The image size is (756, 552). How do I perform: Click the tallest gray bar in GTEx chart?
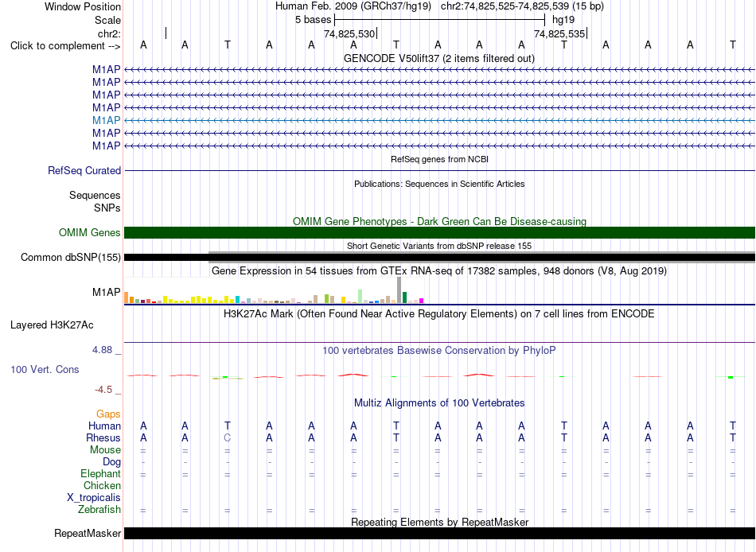(x=399, y=290)
